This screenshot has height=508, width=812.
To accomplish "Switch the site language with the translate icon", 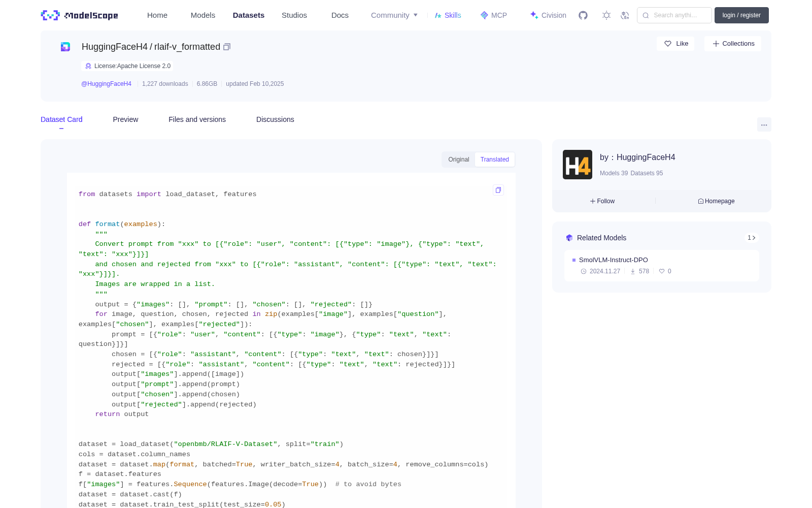I will pyautogui.click(x=625, y=15).
